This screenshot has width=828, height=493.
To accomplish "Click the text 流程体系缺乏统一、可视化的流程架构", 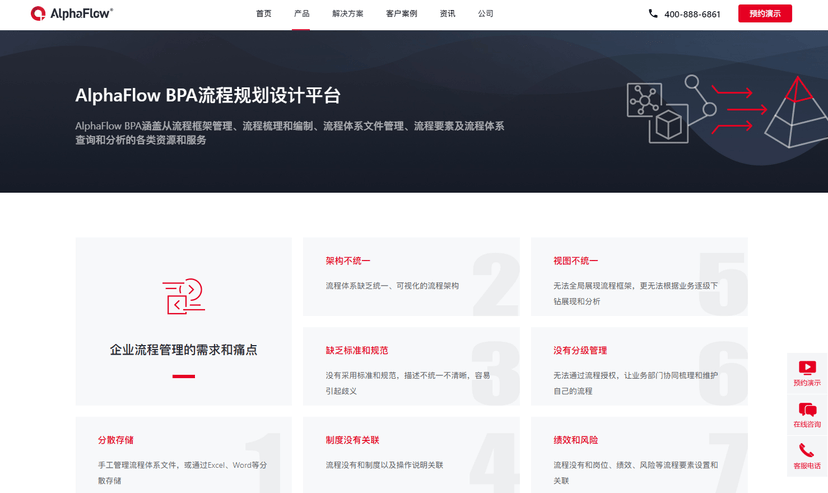I will (x=392, y=286).
